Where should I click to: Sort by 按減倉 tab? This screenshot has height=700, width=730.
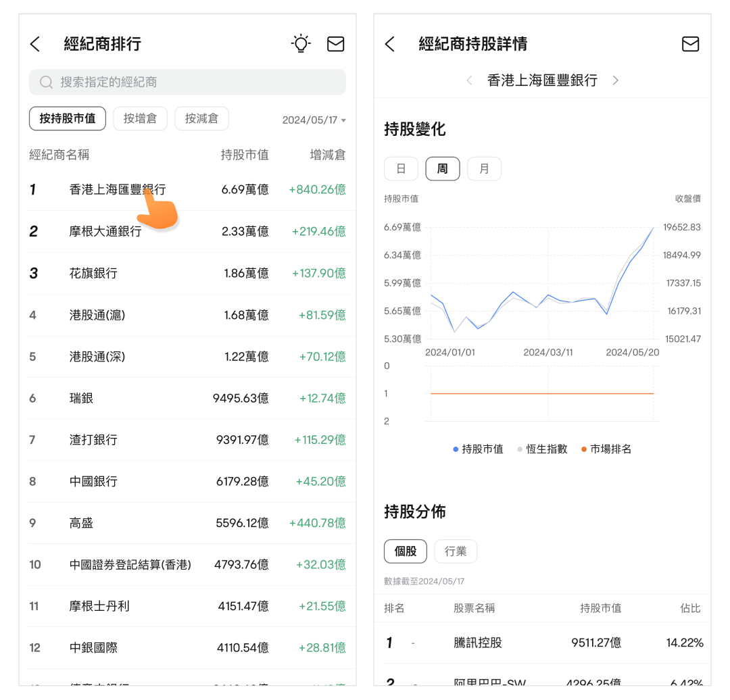click(201, 119)
